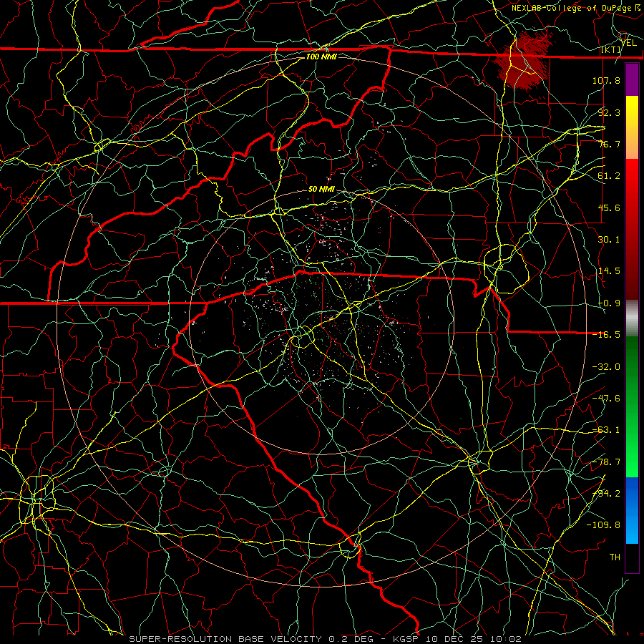This screenshot has height=644, width=644.
Task: Click the 50 NMI range ring label
Action: tap(321, 189)
